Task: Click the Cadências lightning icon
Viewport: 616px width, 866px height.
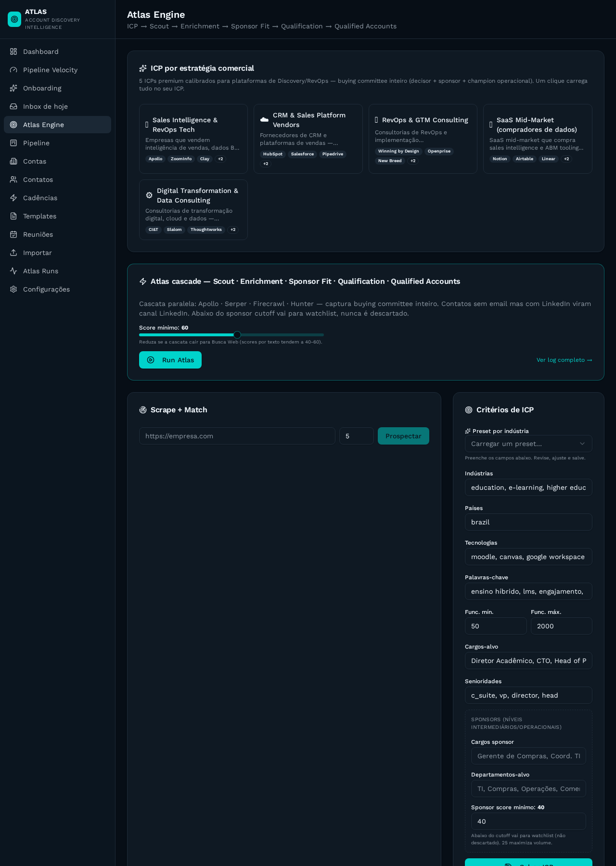Action: 13,198
